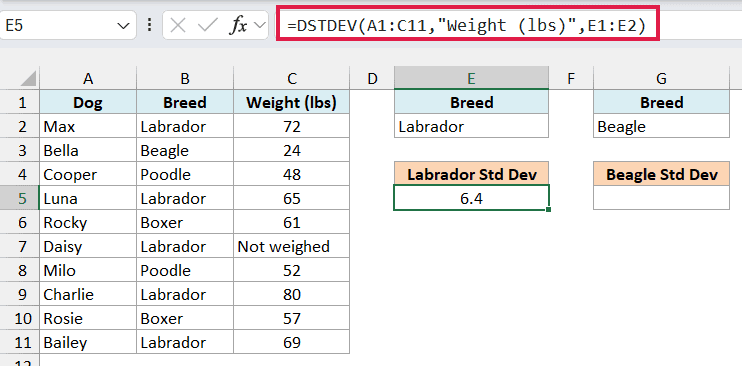Screen dimensions: 742x366
Task: Click the weight value 65
Action: pyautogui.click(x=292, y=198)
